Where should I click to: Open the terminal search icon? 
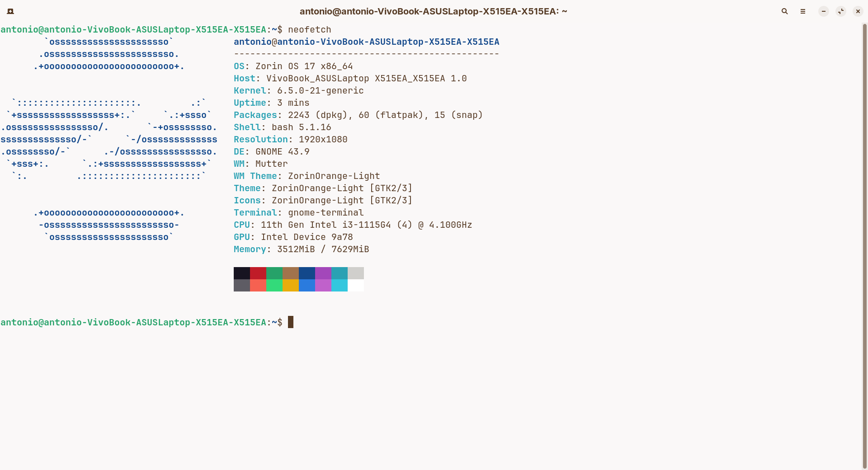point(785,11)
